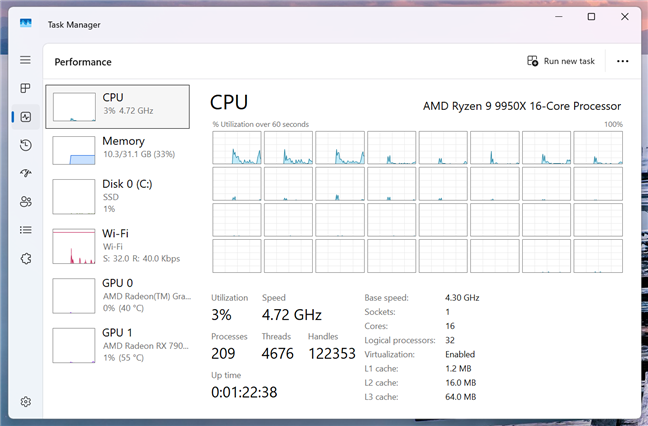Click the L1 cache 1.2 MB value
648x426 pixels.
pos(458,369)
